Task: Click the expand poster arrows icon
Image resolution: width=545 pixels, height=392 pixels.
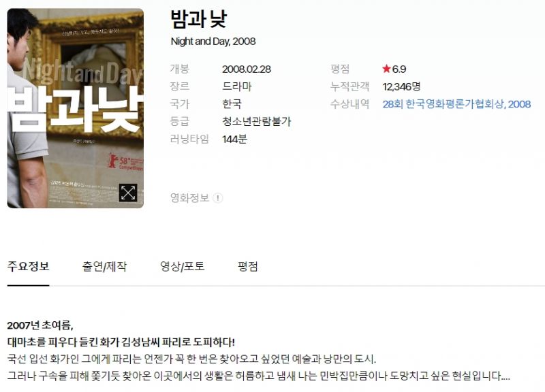Action: point(128,193)
